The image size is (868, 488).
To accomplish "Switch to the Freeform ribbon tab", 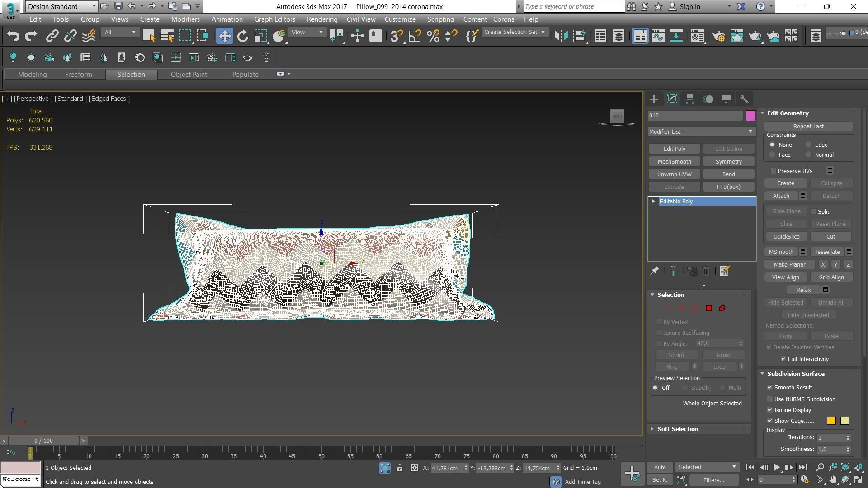I will (78, 75).
